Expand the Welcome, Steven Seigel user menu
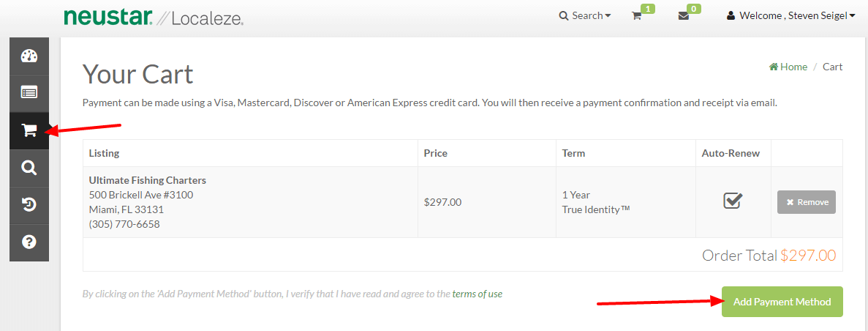Screen dimensions: 868x331 tap(790, 15)
